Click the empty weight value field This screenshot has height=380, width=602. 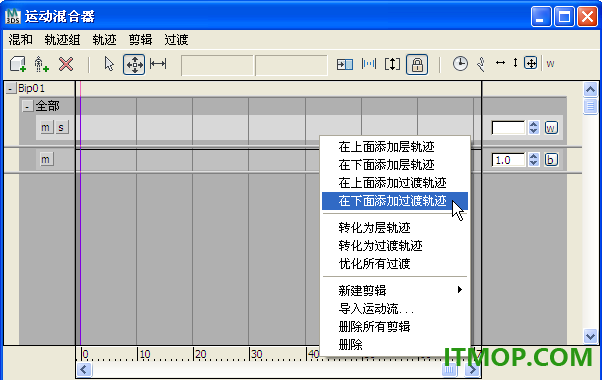tap(508, 128)
